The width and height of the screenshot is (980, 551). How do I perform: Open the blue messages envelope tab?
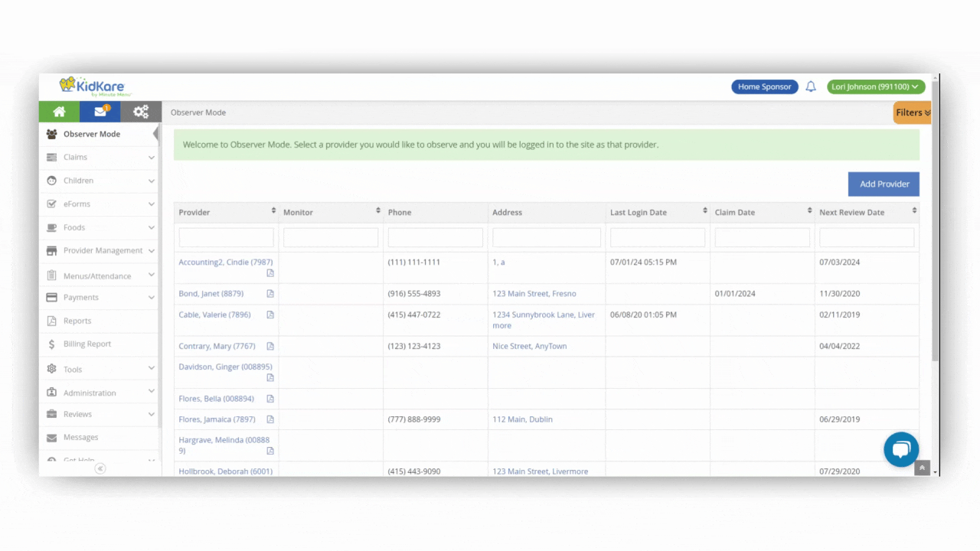pyautogui.click(x=100, y=112)
